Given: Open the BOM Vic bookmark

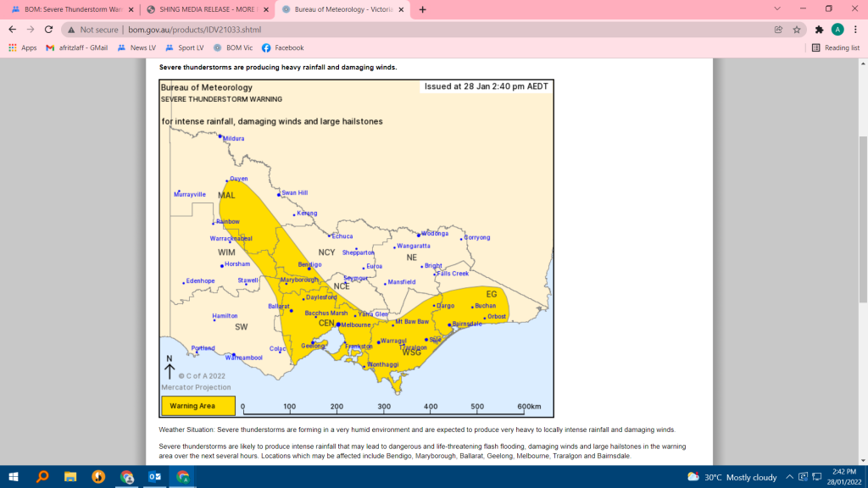Looking at the screenshot, I should click(233, 48).
